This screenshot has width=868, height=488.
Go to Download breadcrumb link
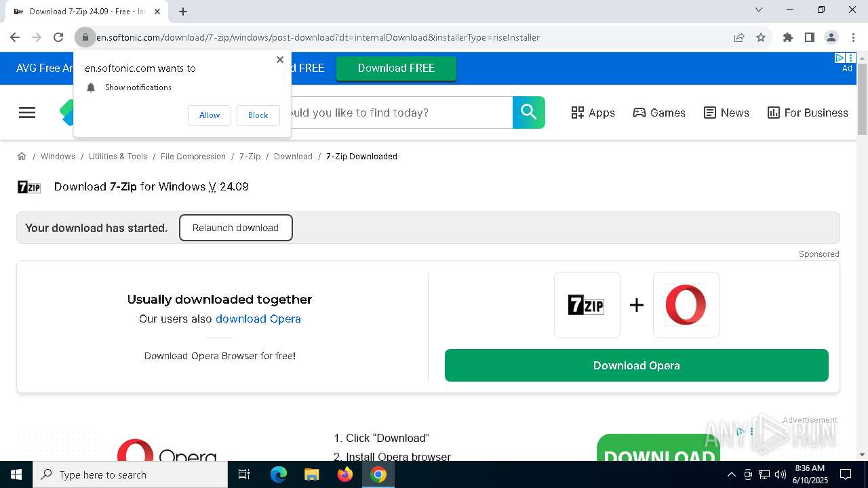[293, 156]
